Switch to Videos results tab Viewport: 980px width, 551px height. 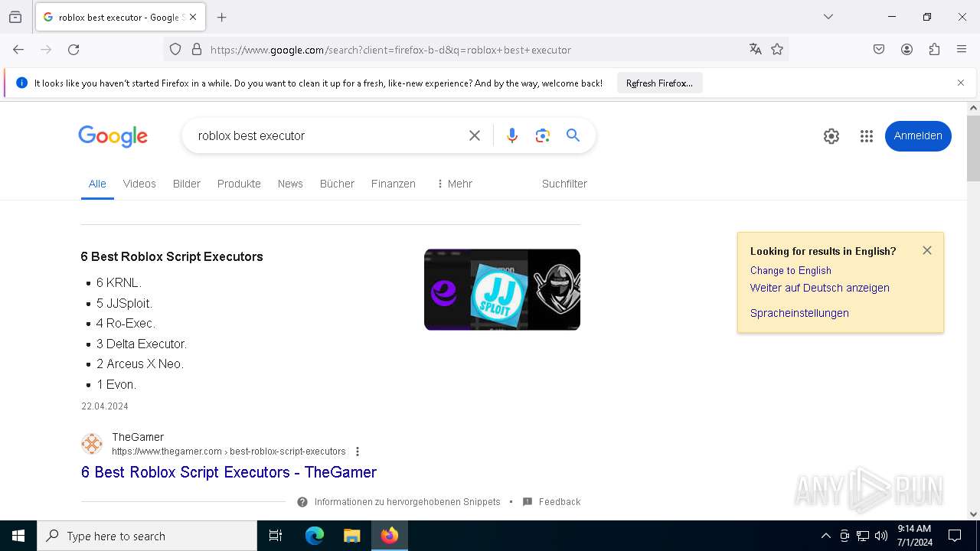tap(139, 184)
